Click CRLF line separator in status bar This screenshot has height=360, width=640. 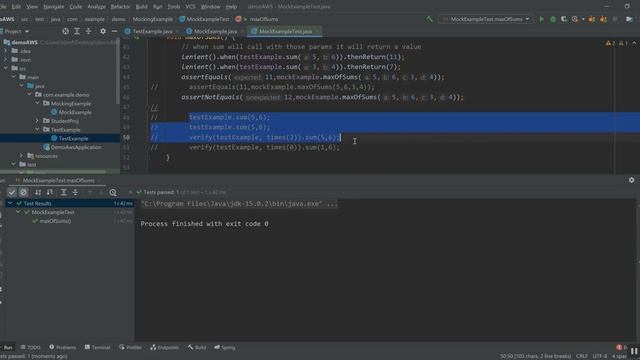point(582,356)
